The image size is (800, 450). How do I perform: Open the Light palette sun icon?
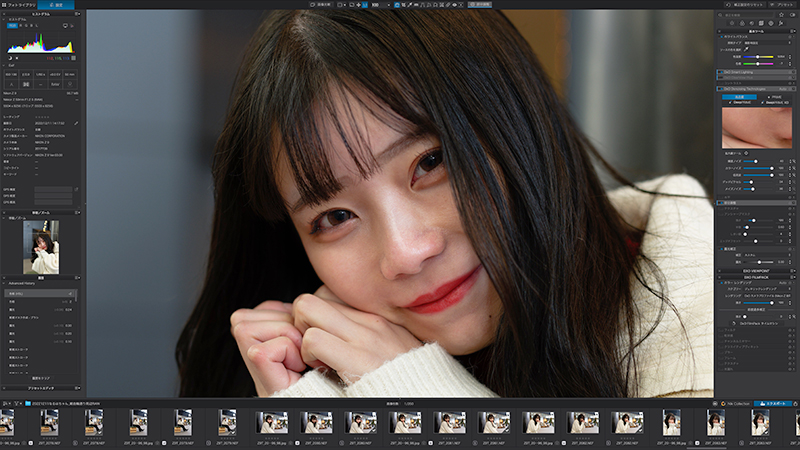pos(732,23)
